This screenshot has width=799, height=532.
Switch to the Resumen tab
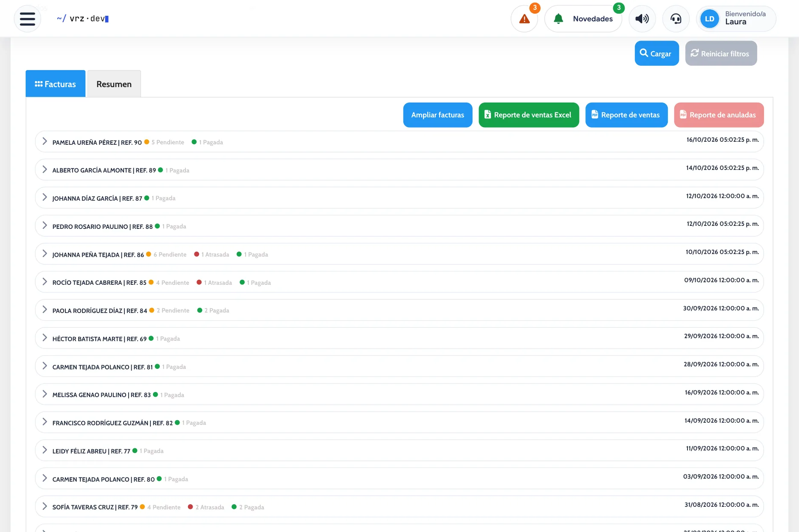[114, 84]
